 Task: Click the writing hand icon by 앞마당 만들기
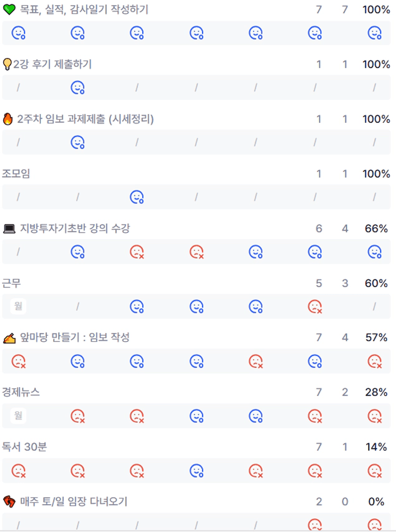pos(9,338)
